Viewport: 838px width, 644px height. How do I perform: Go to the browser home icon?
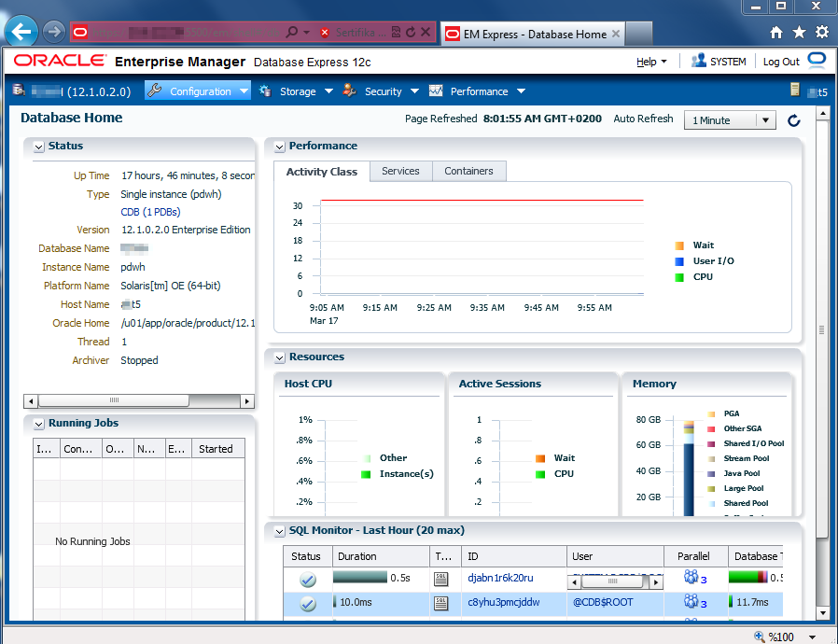776,32
